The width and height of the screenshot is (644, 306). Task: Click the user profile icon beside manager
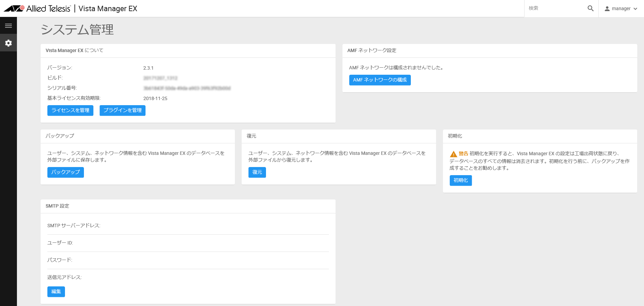click(607, 9)
